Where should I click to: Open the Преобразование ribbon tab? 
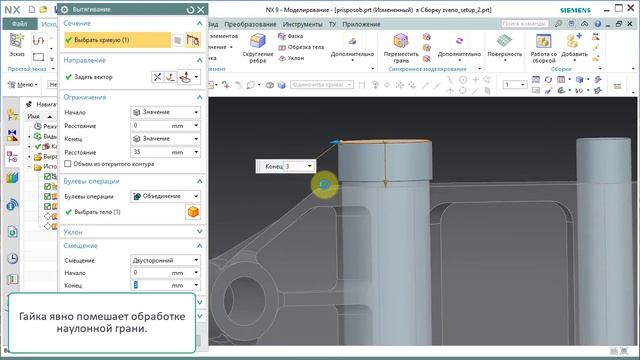coord(250,24)
